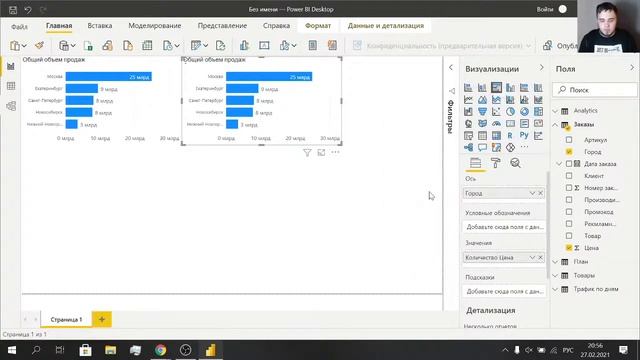Click the Undo arrow in title bar
This screenshot has width=640, height=360.
tap(28, 9)
